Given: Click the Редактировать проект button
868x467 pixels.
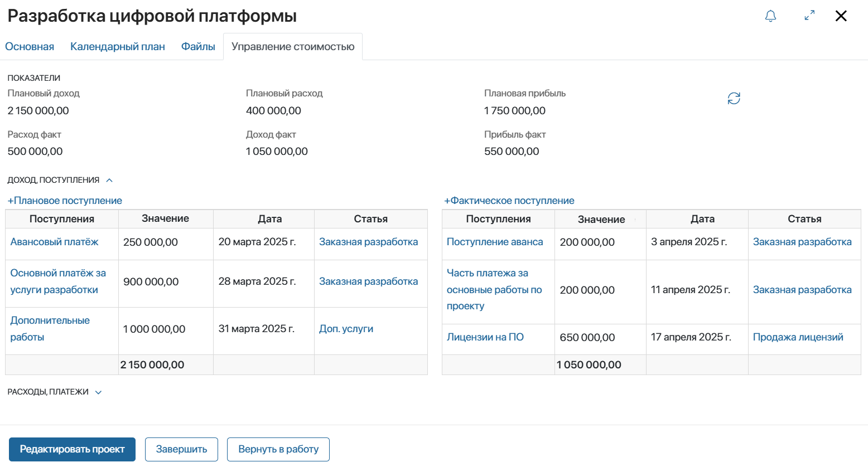Looking at the screenshot, I should pyautogui.click(x=71, y=449).
